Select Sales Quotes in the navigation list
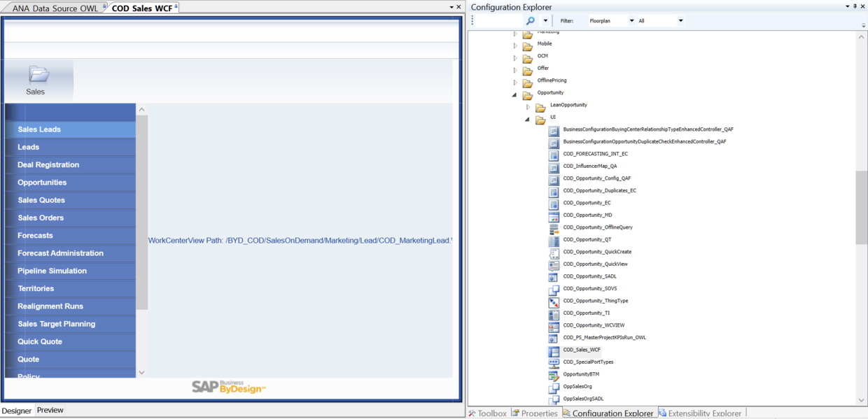 coord(42,200)
